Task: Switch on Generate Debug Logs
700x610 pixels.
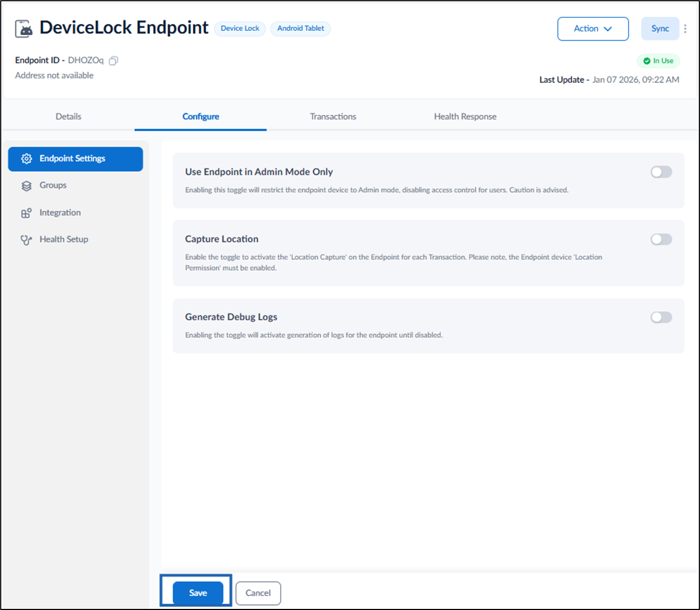Action: (661, 317)
